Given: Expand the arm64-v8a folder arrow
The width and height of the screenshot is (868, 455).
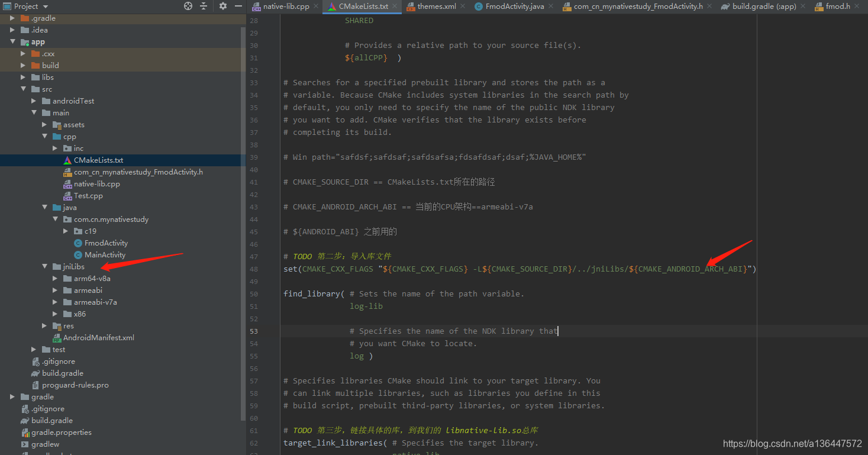Looking at the screenshot, I should (x=55, y=279).
